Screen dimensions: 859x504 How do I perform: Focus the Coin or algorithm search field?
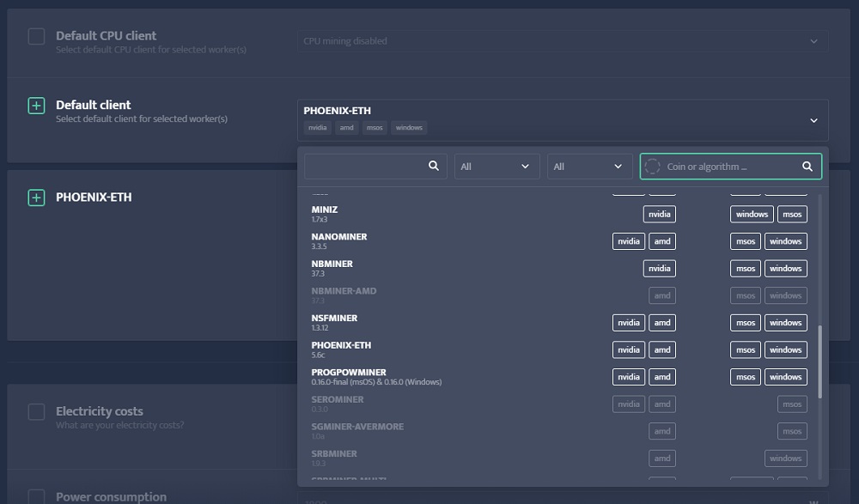click(731, 167)
